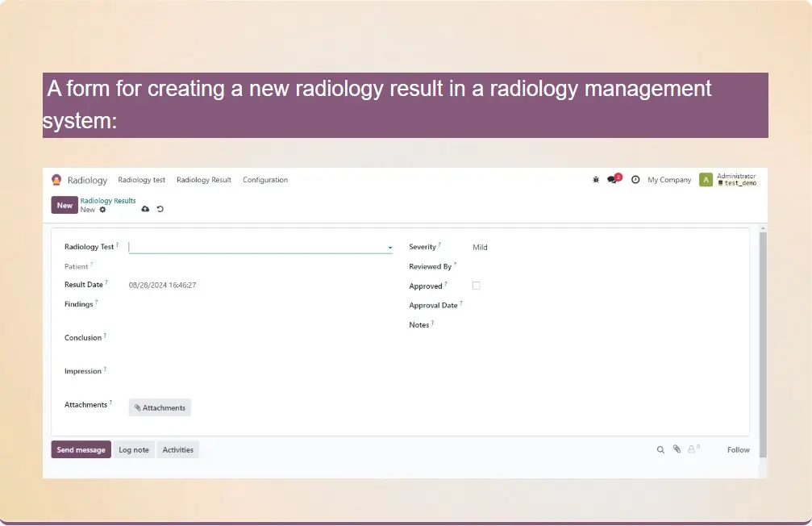Click the Radiology app logo icon
Image resolution: width=812 pixels, height=526 pixels.
point(56,180)
